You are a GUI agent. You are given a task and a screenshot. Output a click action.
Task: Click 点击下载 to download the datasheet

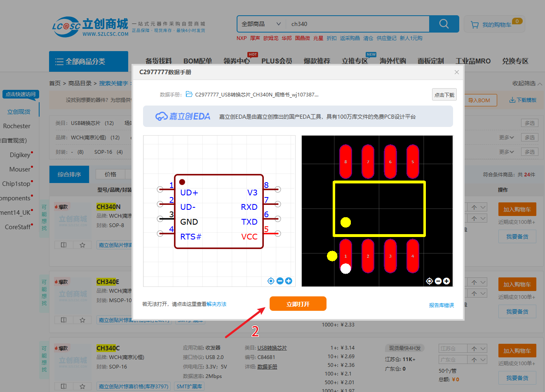tap(444, 95)
